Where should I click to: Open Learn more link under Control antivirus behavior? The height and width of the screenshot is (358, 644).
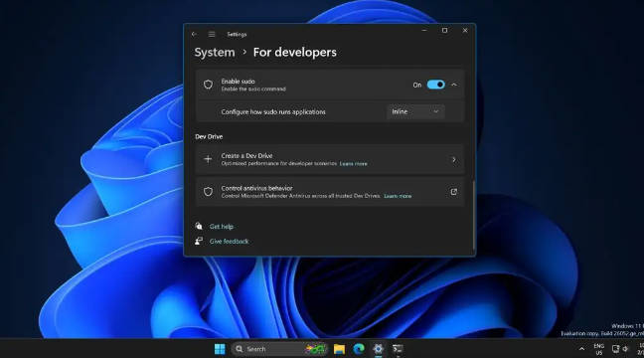point(398,196)
